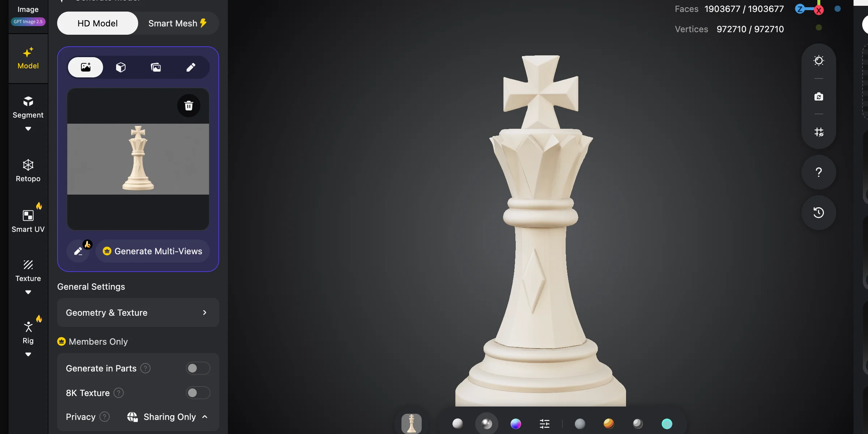
Task: Click the chess king model thumbnail
Action: coord(412,424)
